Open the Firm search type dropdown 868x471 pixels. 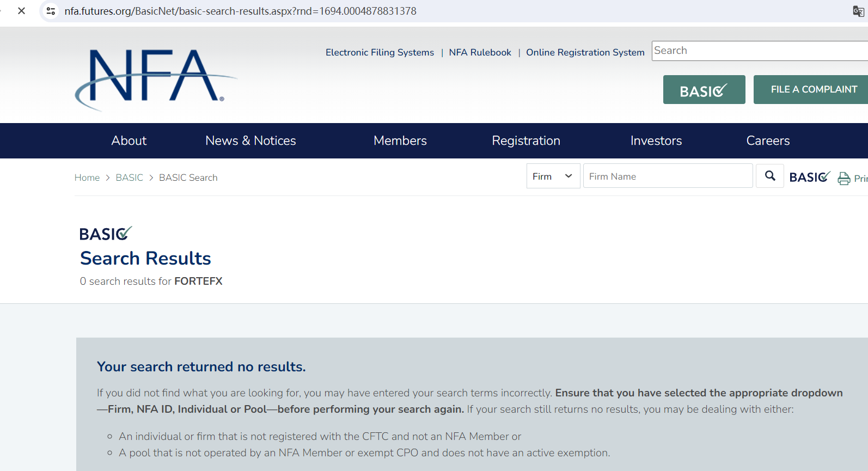pyautogui.click(x=553, y=176)
